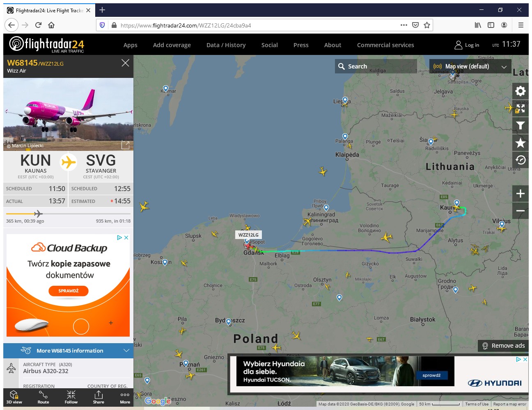Open a new browser tab
The image size is (532, 410).
[x=102, y=10]
